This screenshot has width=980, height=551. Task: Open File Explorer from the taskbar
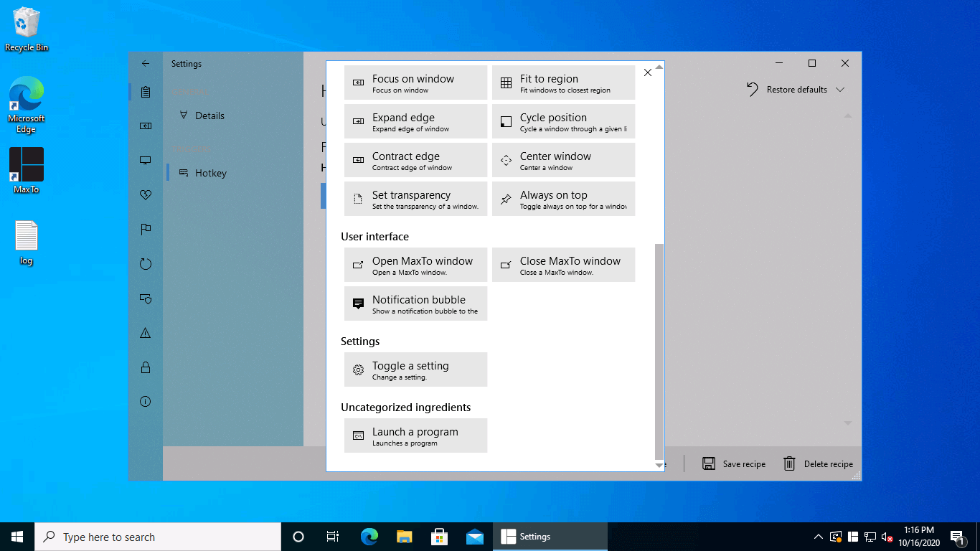tap(405, 537)
